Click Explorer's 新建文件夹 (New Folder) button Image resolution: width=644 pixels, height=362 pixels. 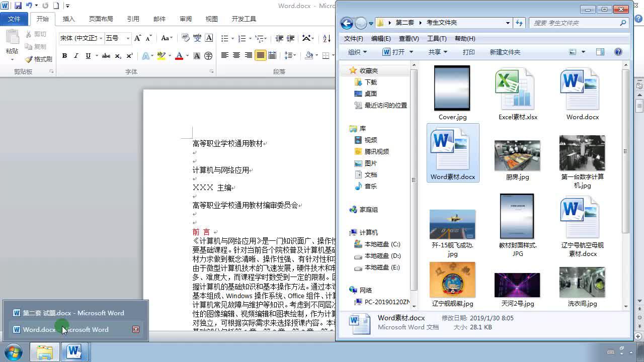[505, 52]
